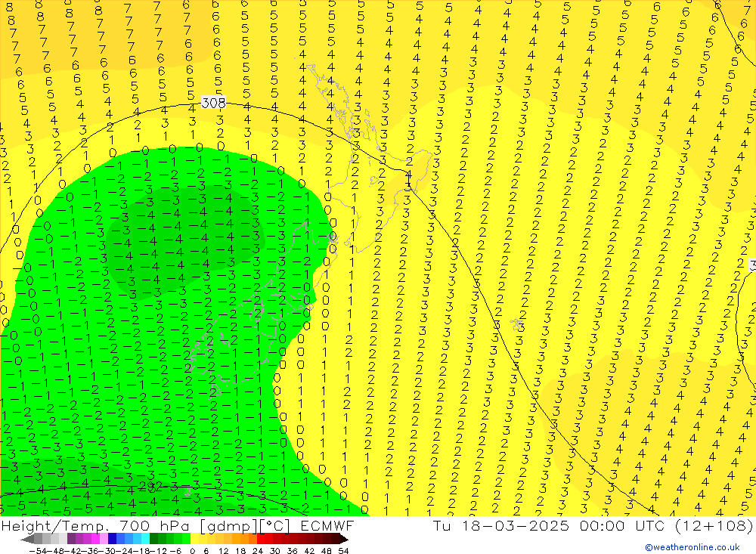This screenshot has width=756, height=554.
Task: Click the legend scale value 42
Action: 309,551
